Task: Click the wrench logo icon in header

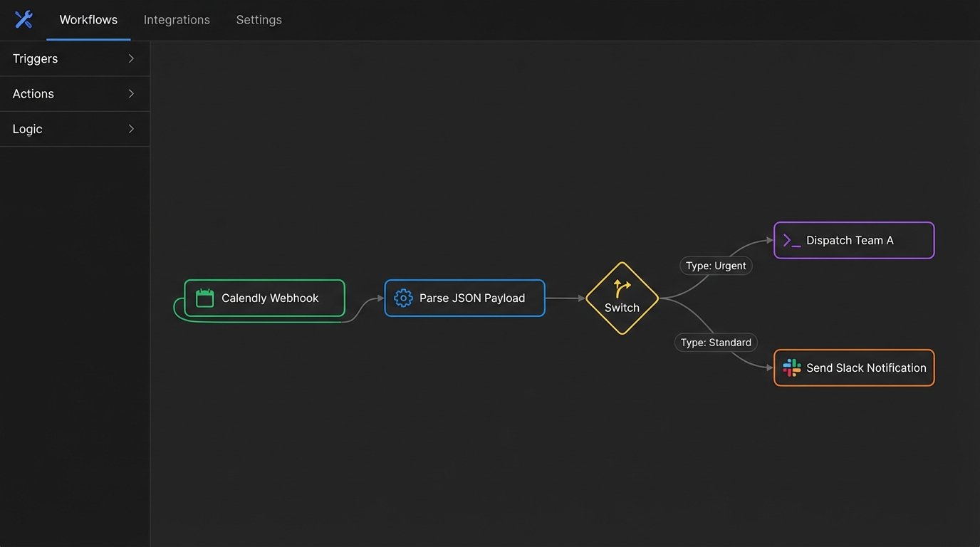Action: 24,19
